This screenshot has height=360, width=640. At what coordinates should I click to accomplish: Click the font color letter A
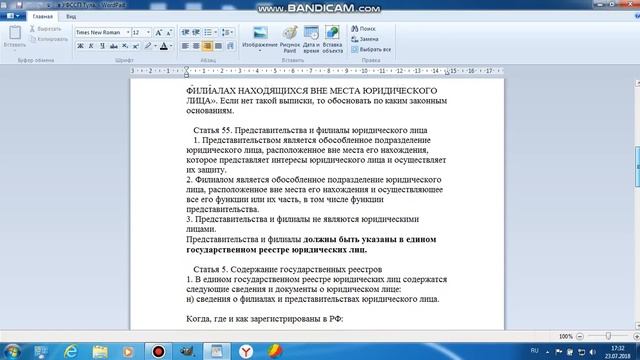(164, 46)
